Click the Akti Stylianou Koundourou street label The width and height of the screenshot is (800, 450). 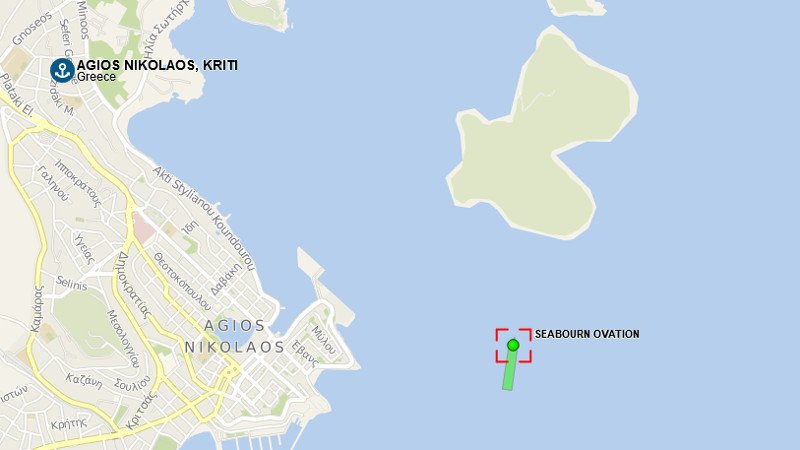click(204, 218)
